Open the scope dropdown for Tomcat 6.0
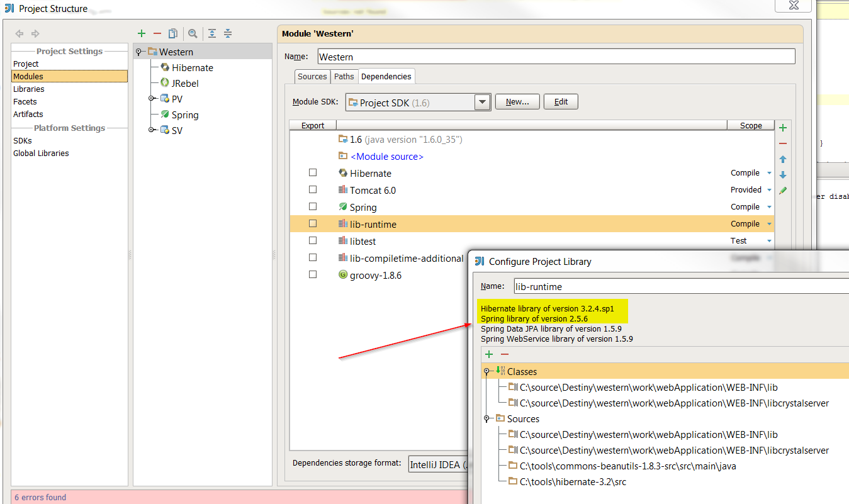Viewport: 849px width, 504px height. (769, 191)
